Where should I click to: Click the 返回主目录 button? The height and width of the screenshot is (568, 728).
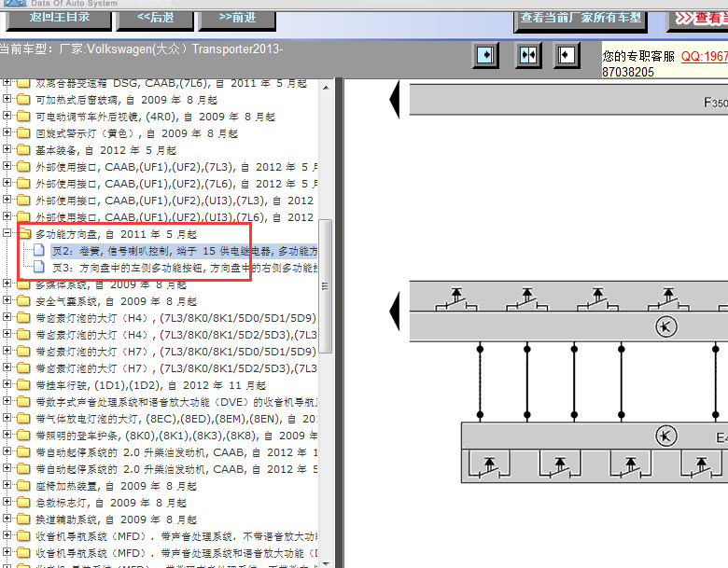pos(59,20)
